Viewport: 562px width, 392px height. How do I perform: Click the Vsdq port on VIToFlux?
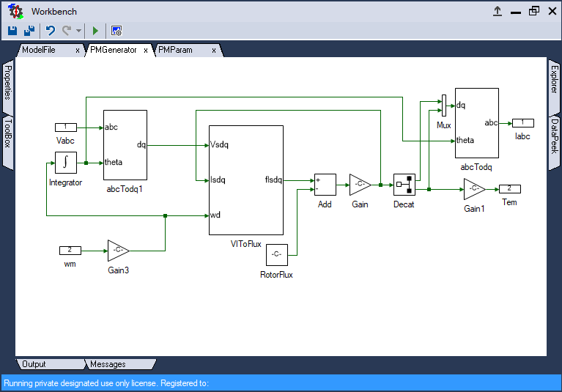[219, 145]
